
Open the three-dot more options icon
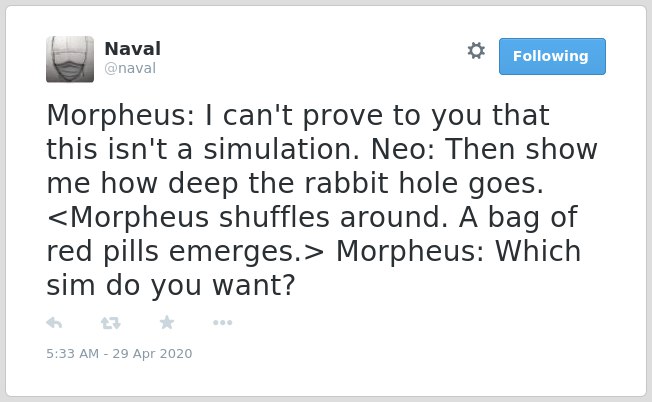pyautogui.click(x=222, y=323)
